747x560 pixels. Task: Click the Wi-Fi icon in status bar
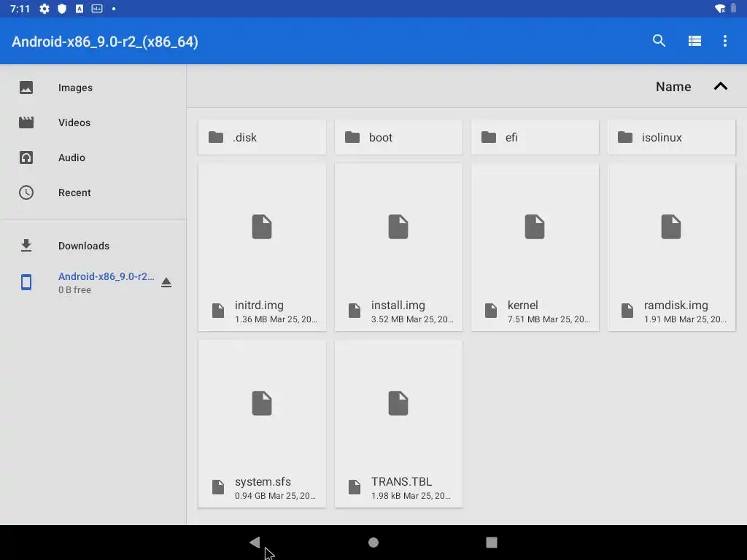coord(720,9)
